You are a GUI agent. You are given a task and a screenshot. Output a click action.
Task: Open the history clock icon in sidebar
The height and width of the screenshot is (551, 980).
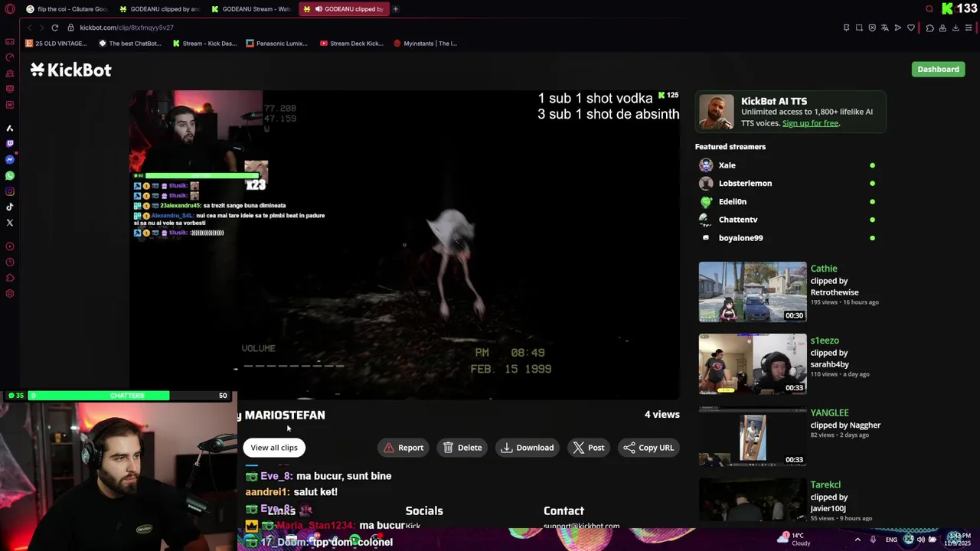click(10, 262)
